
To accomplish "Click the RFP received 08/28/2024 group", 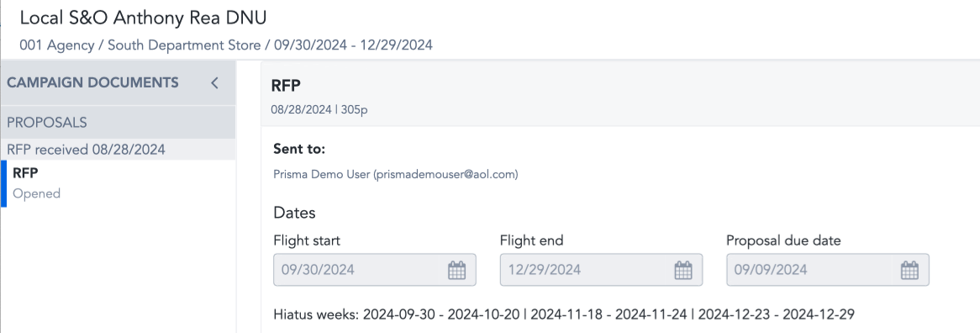I will [119, 150].
